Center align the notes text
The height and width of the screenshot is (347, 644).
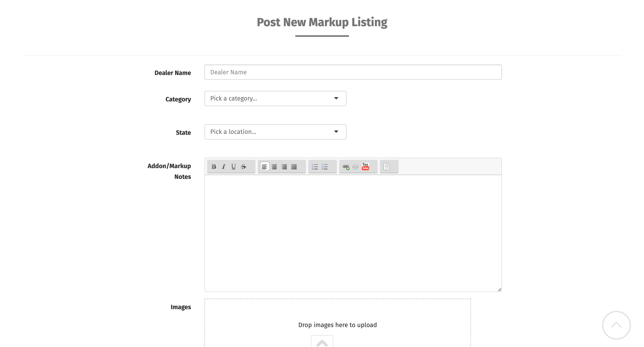pos(274,167)
